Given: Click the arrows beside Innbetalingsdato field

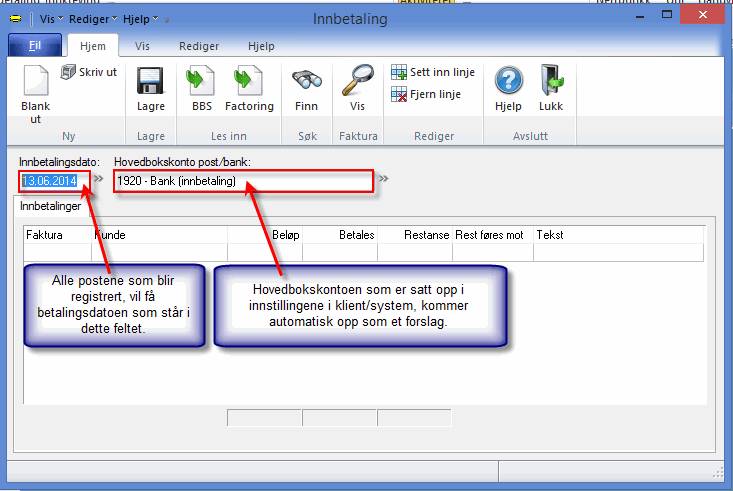Looking at the screenshot, I should coord(98,179).
